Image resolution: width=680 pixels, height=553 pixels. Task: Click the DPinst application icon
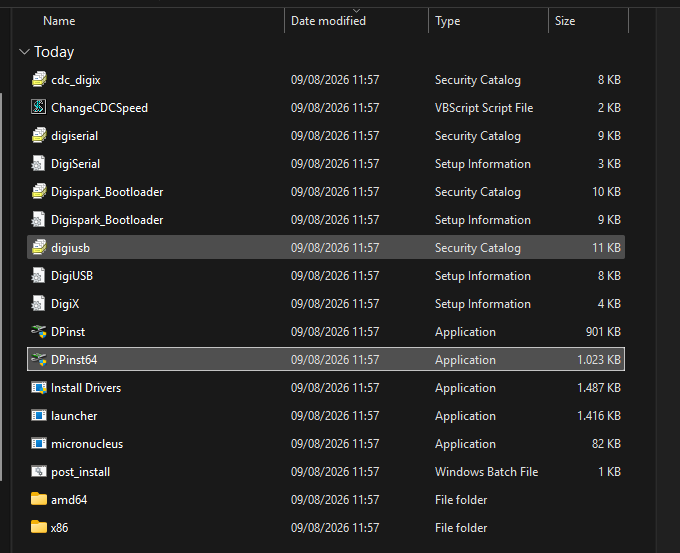[39, 331]
